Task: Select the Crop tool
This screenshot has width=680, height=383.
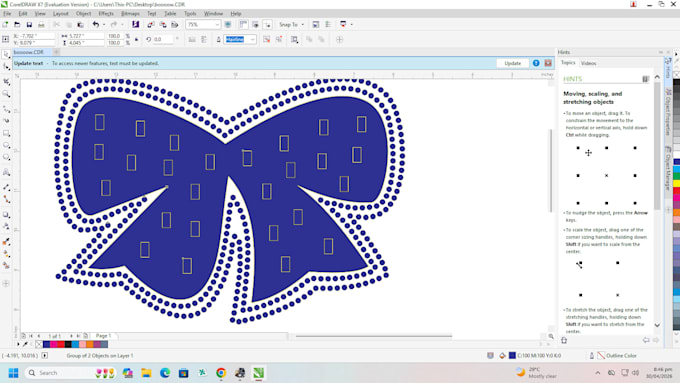Action: [6, 82]
